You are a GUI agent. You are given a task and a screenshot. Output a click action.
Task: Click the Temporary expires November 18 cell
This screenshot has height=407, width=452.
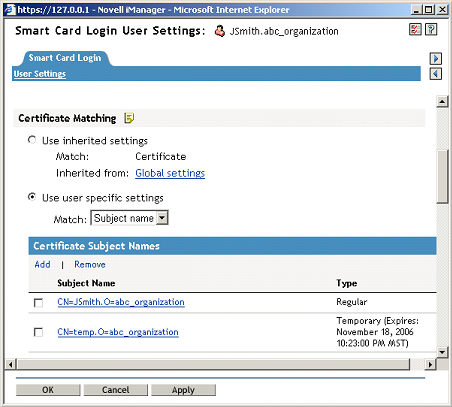[x=377, y=332]
